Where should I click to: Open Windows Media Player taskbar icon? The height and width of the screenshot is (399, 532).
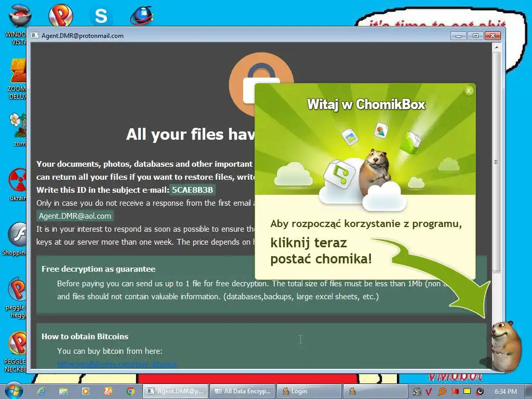86,391
